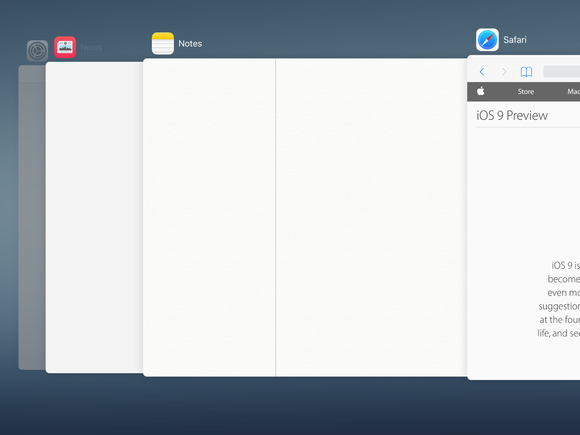Tap the Settings gear app icon

coord(37,51)
